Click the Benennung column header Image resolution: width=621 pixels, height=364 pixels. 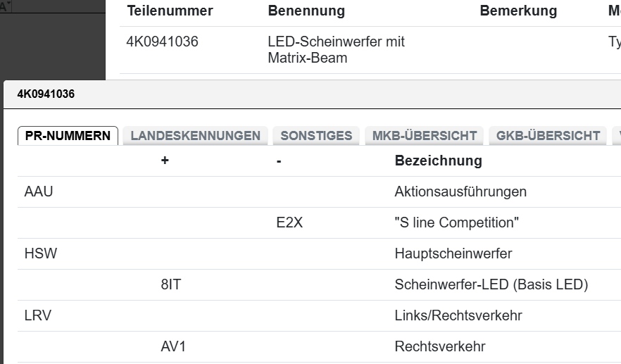tap(306, 11)
